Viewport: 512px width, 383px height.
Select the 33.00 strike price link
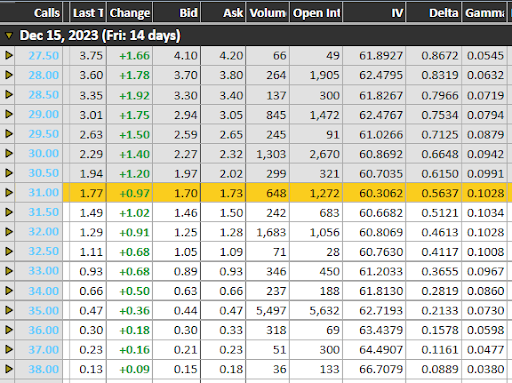[44, 271]
